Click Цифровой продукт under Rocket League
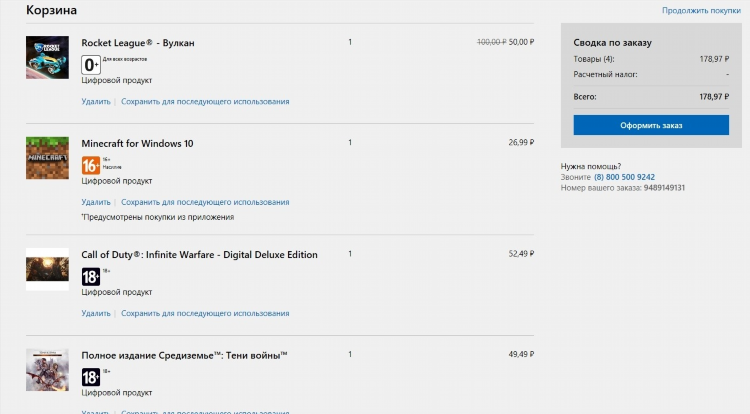Viewport: 750px width, 414px height. 117,80
